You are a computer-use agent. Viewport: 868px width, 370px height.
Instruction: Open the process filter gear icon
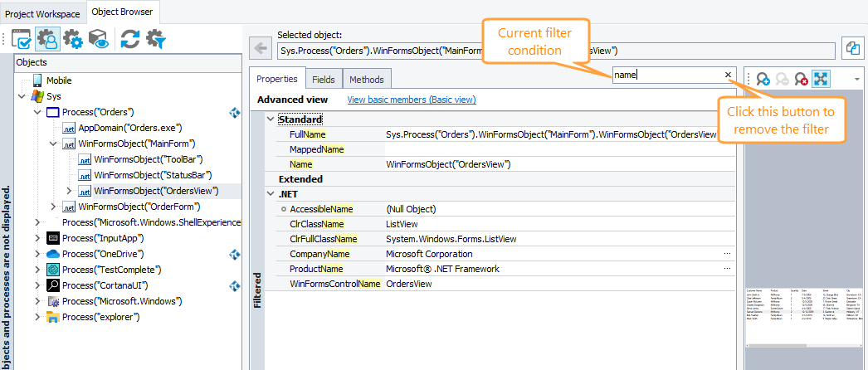tap(155, 39)
